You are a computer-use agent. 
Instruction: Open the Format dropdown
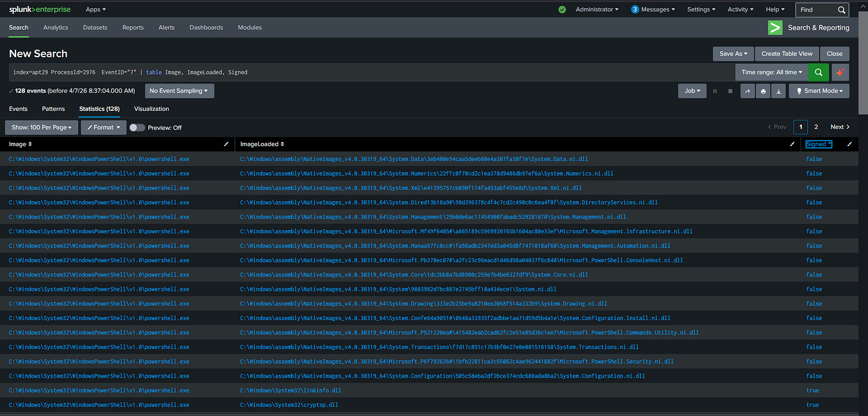pos(104,128)
